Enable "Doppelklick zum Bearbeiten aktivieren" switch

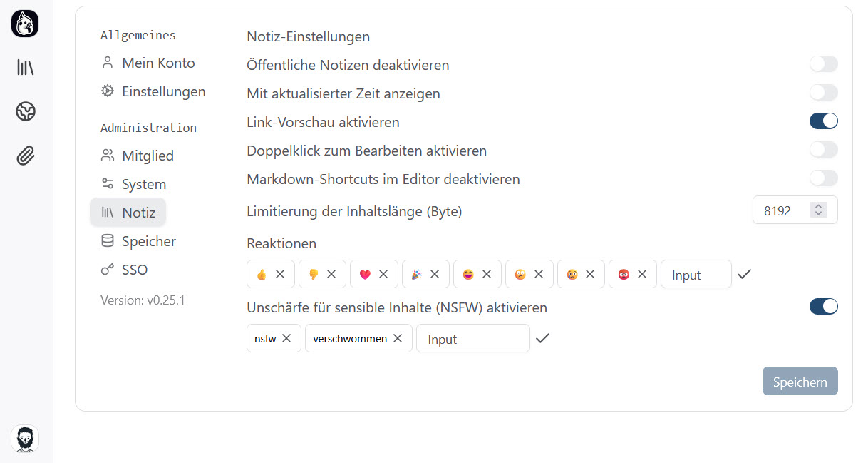pos(823,150)
